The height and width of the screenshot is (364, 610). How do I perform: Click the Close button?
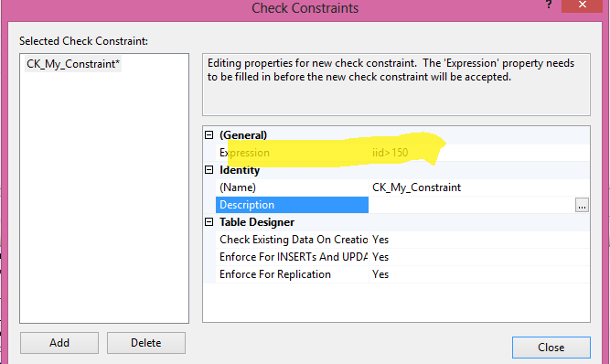pyautogui.click(x=551, y=348)
